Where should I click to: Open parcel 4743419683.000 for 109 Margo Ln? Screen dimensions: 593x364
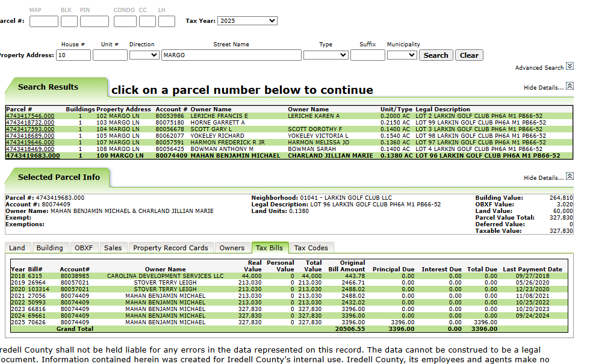coord(33,156)
